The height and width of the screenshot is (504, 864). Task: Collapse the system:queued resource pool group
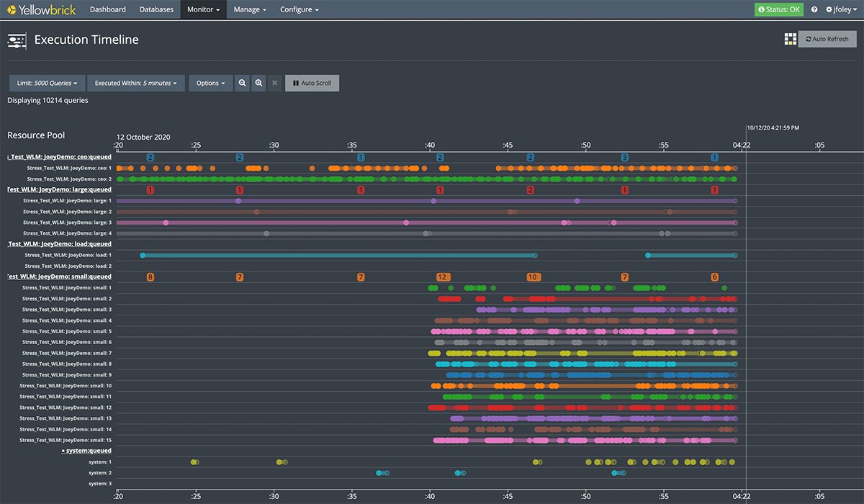pyautogui.click(x=88, y=451)
